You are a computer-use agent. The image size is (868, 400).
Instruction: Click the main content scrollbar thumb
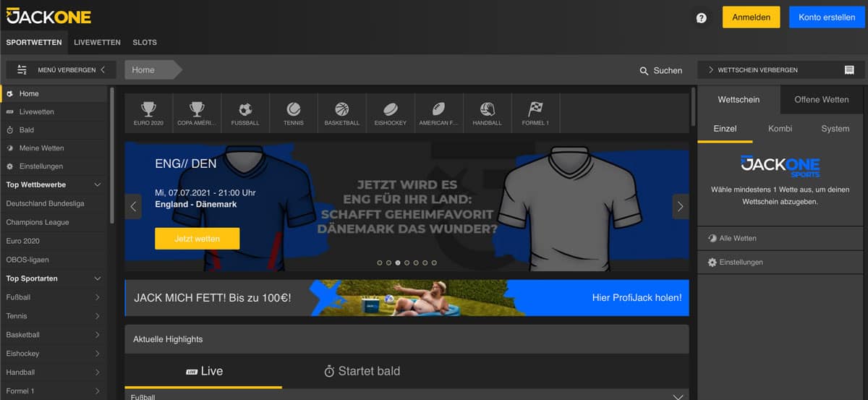click(x=694, y=106)
